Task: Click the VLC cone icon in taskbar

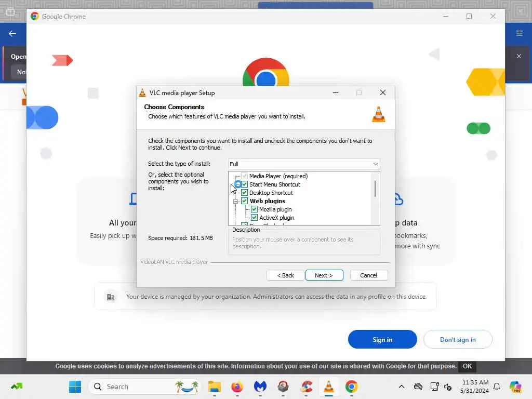Action: (x=329, y=387)
